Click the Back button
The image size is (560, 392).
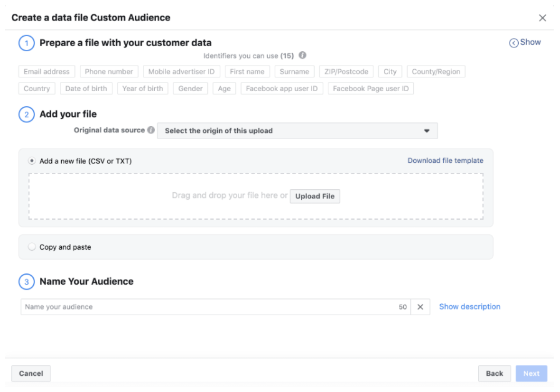tap(494, 373)
